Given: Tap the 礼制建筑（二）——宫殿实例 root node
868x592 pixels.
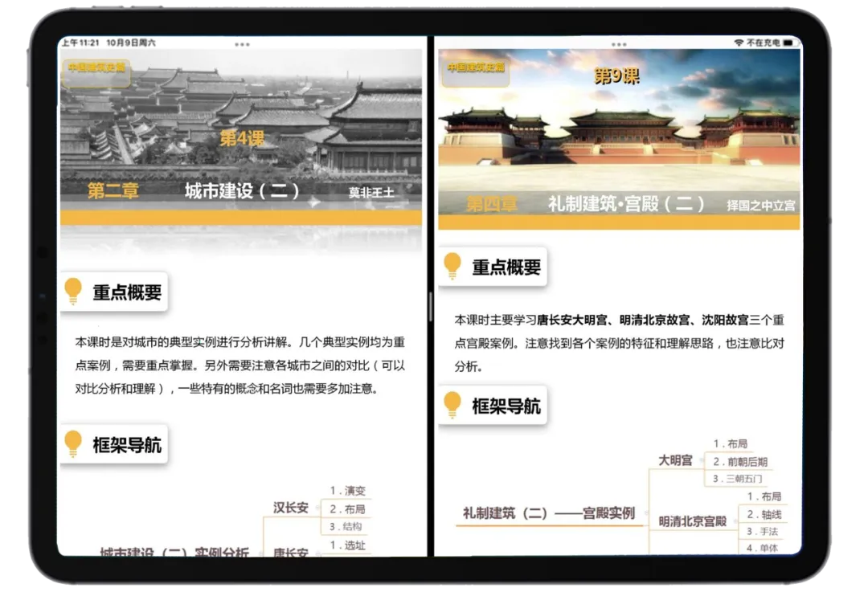Looking at the screenshot, I should (549, 513).
